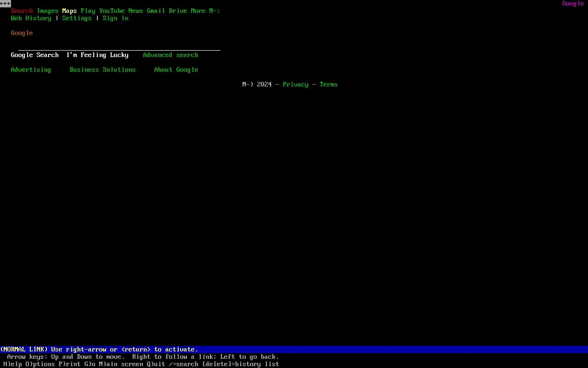Click the P)rint command in bottom bar
The width and height of the screenshot is (588, 368).
point(70,364)
